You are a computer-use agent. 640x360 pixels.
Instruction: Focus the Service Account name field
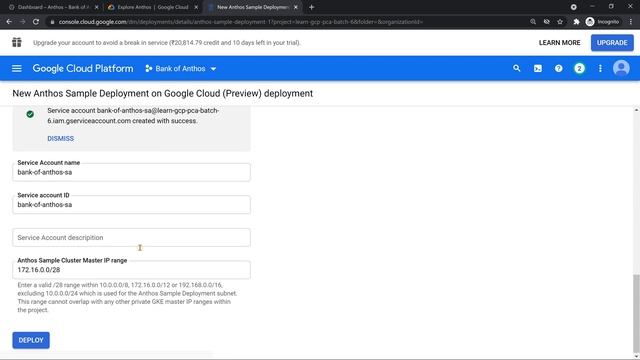pyautogui.click(x=131, y=172)
